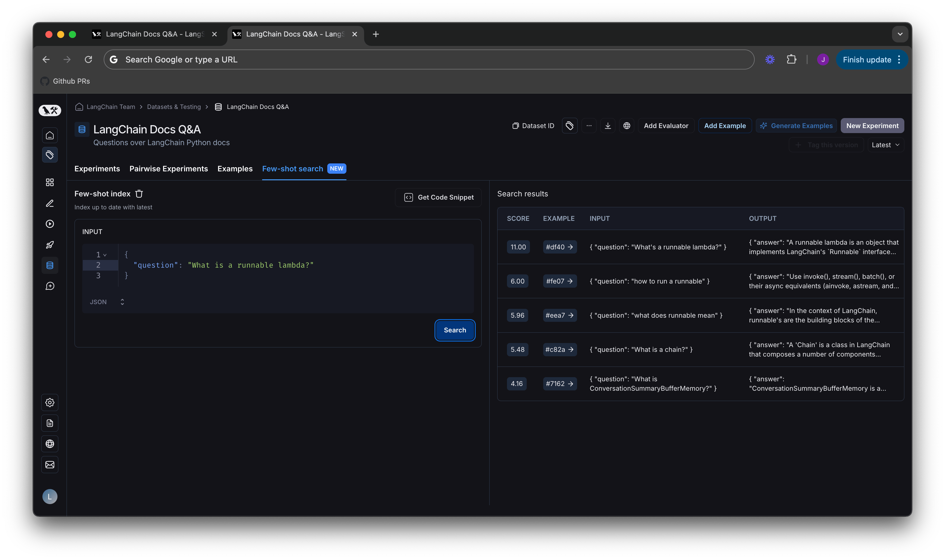Click the tag icon button beside Dataset ID
945x560 pixels.
point(569,126)
